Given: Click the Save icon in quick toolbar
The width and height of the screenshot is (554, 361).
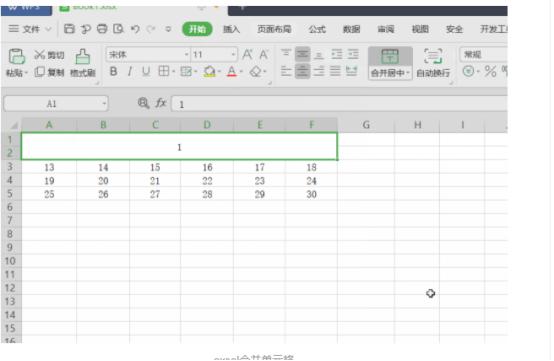Looking at the screenshot, I should [69, 29].
